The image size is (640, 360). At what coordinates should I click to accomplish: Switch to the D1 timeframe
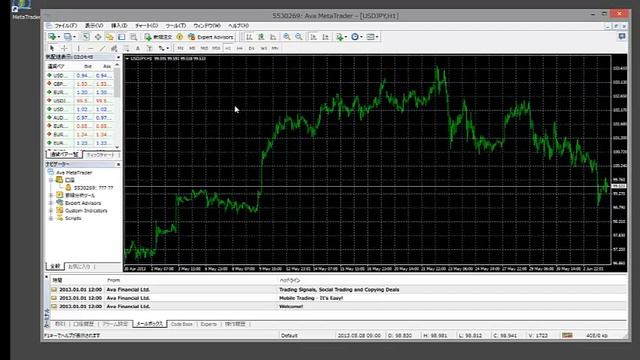point(251,48)
